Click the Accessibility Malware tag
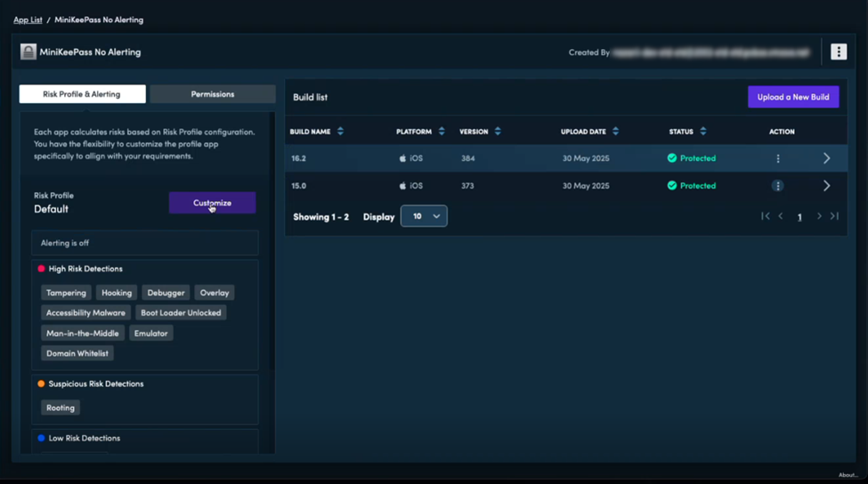Screen dimensions: 868x484 tap(85, 313)
